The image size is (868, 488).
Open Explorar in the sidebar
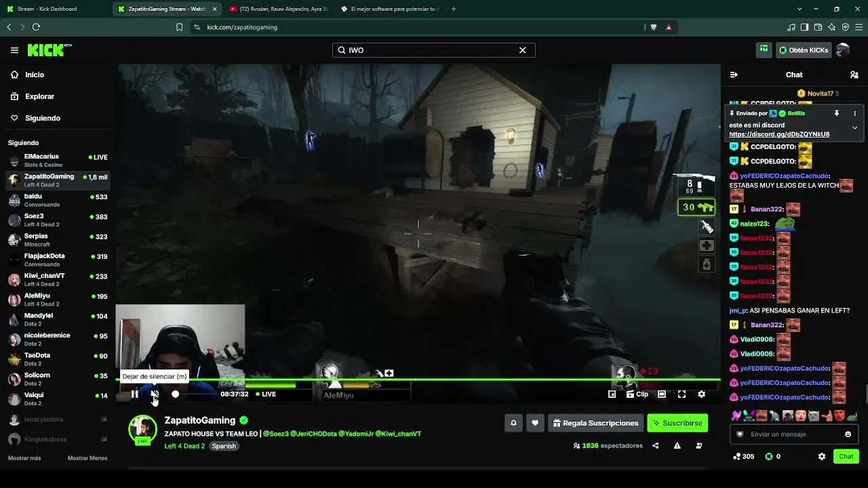point(39,96)
